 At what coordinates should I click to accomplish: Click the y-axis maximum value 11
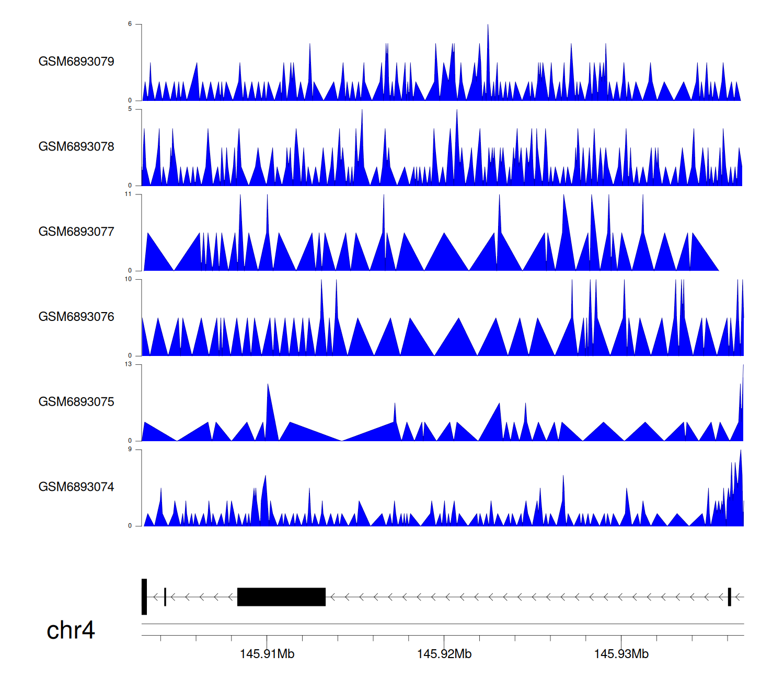pos(128,194)
